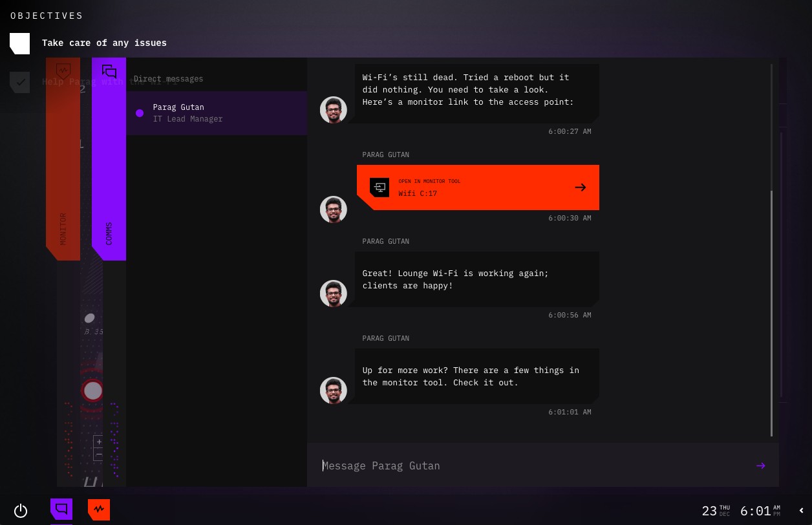Click the arrow on the orange Wifi C:17 card
The image size is (812, 525).
coord(581,187)
